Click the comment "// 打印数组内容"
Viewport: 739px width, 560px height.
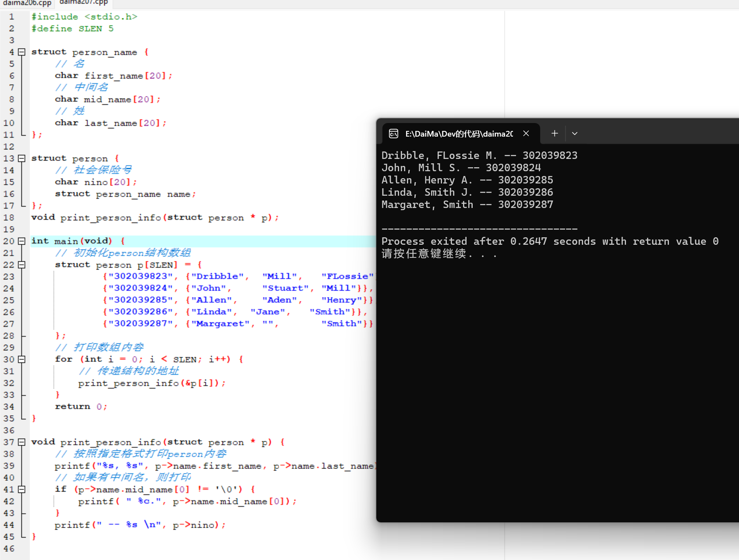pos(99,347)
